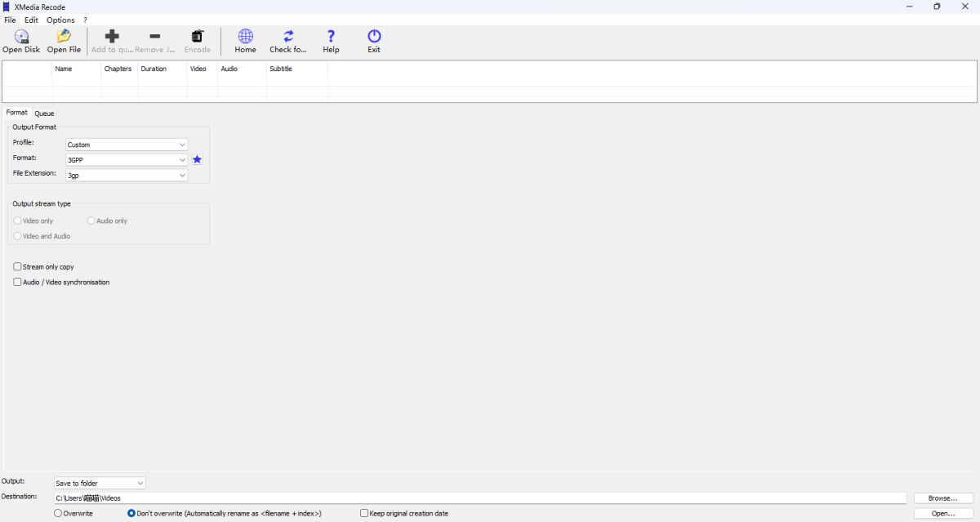Expand the Profile dropdown

[127, 145]
